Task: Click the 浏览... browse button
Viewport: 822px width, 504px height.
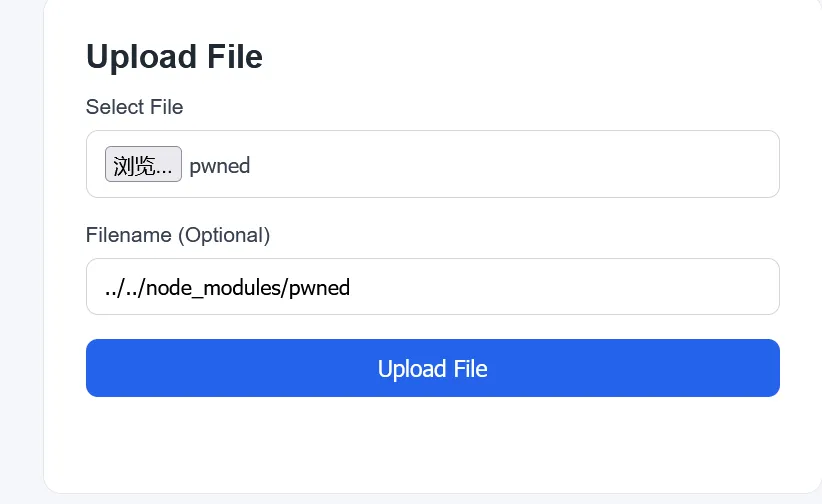Action: [143, 165]
